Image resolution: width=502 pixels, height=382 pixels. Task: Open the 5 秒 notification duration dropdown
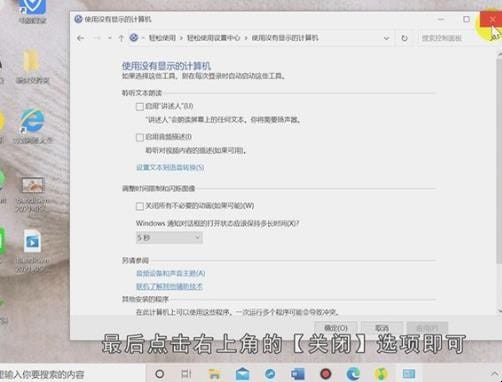[169, 238]
